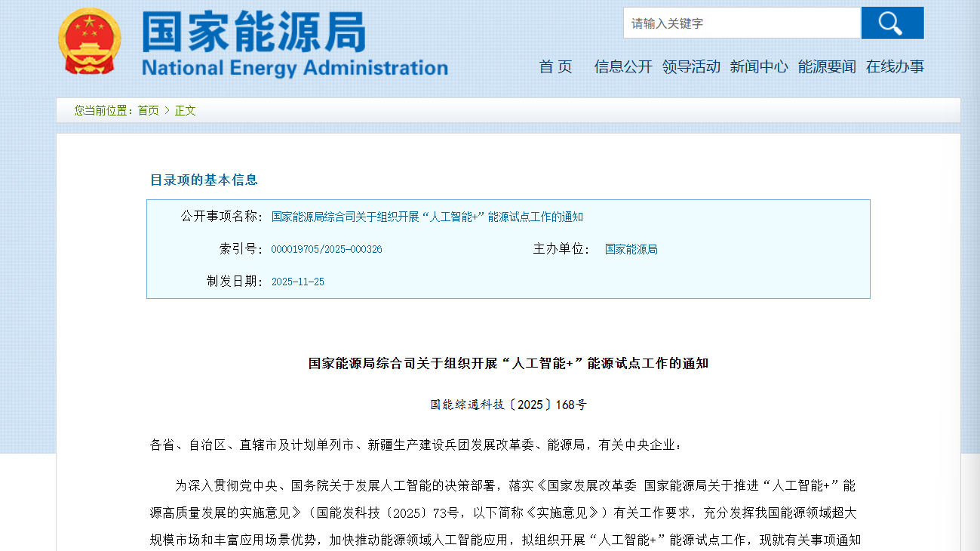The height and width of the screenshot is (551, 980).
Task: Click the issue date 2025-11-25
Action: pyautogui.click(x=297, y=282)
